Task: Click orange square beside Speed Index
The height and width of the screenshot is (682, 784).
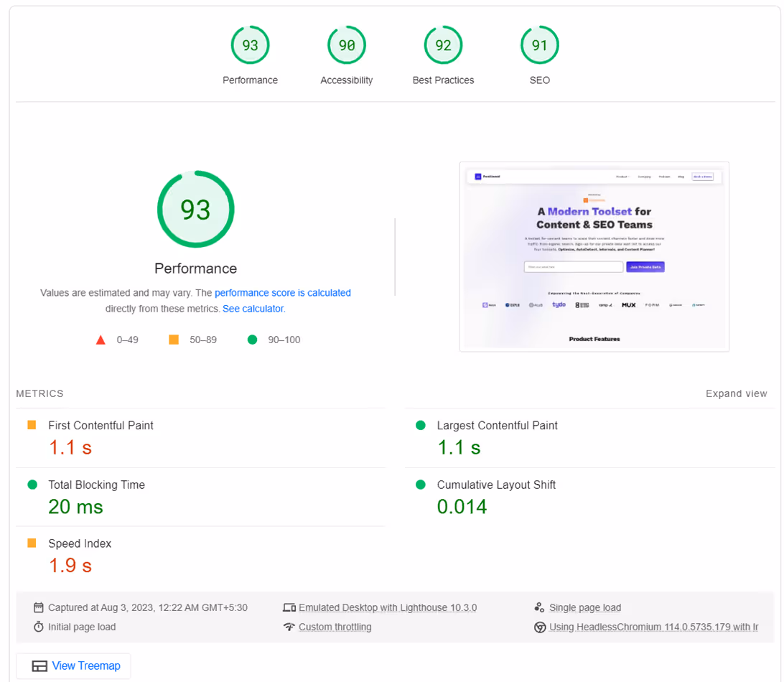Action: pos(32,543)
